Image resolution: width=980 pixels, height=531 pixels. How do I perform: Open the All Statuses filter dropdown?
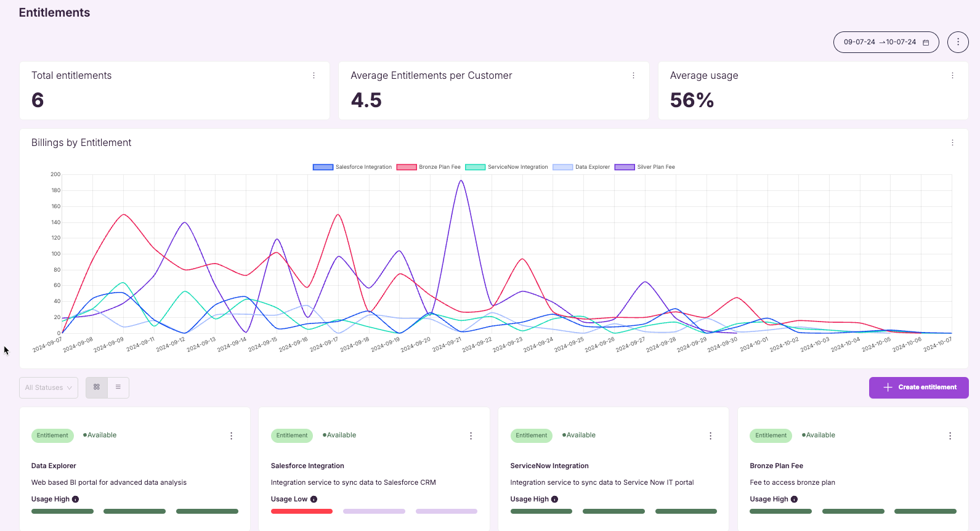pyautogui.click(x=49, y=387)
